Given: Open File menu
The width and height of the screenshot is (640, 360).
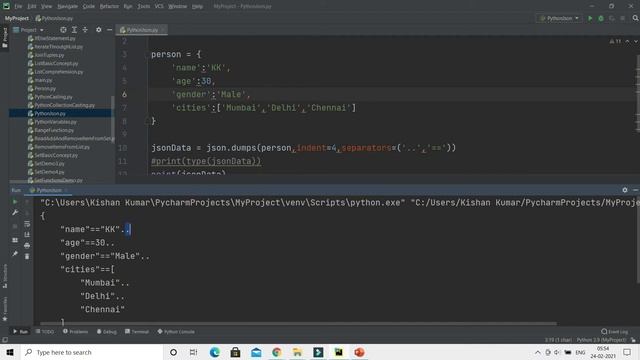Looking at the screenshot, I should coord(18,6).
